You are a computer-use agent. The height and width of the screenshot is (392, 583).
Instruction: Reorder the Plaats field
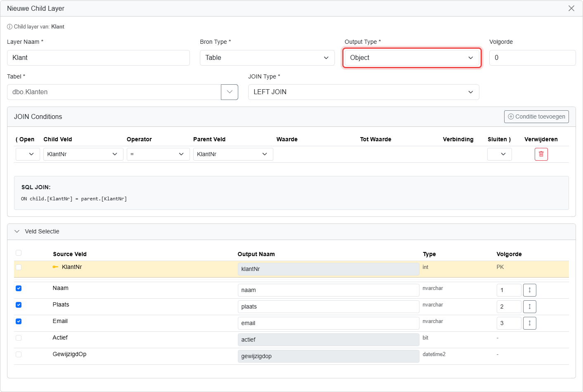pyautogui.click(x=529, y=306)
